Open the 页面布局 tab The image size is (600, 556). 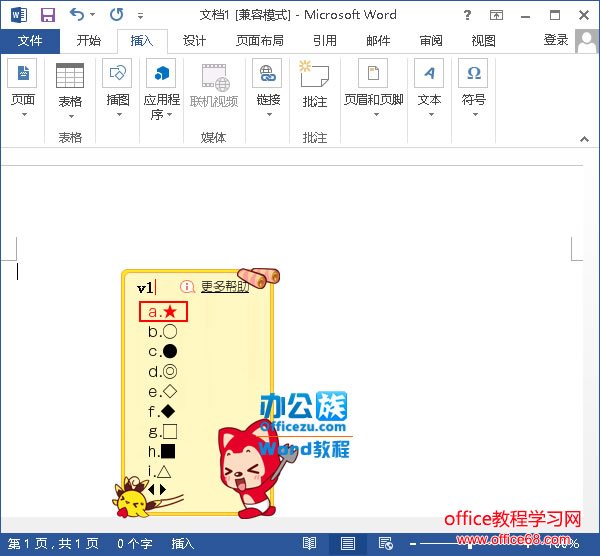(x=260, y=41)
